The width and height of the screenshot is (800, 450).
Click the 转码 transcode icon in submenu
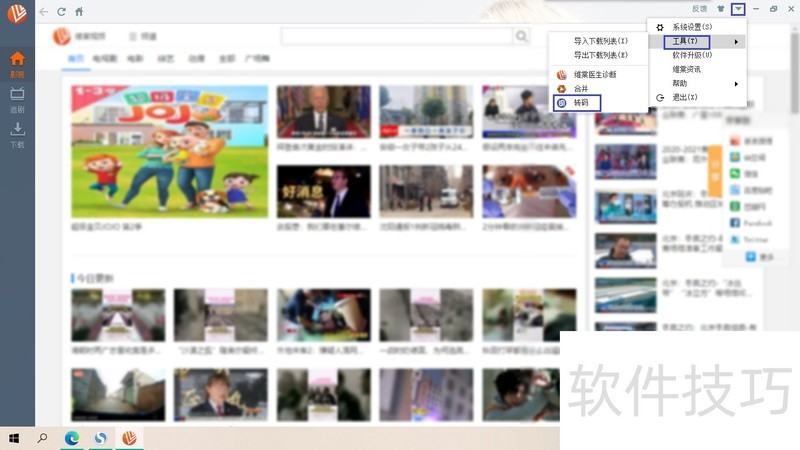click(x=562, y=103)
